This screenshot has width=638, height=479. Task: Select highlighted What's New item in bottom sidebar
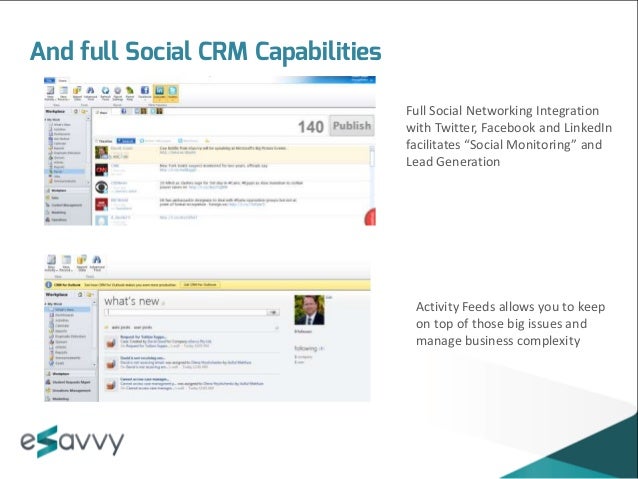point(65,310)
